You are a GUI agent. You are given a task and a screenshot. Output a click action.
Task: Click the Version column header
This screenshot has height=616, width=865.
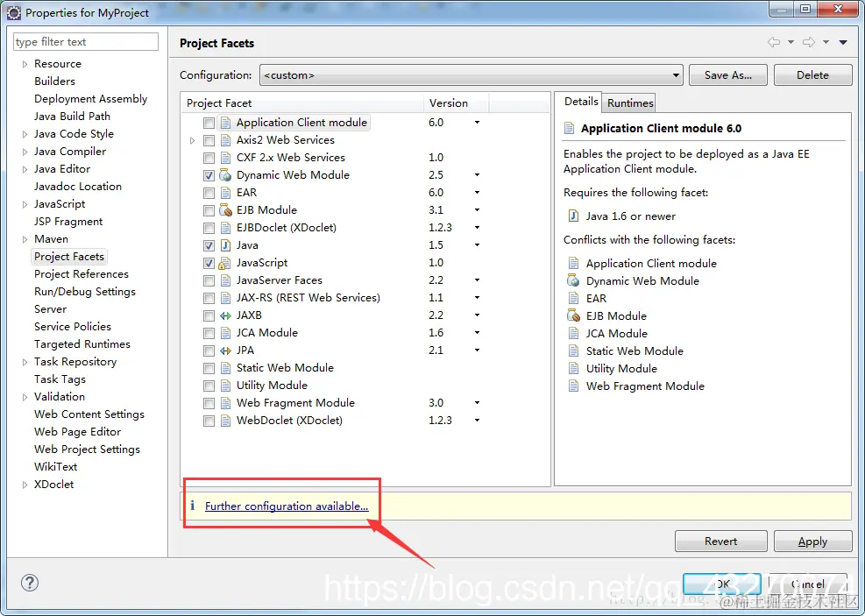point(456,103)
